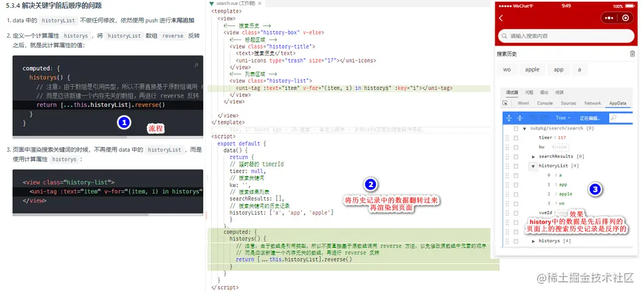
Task: Check the box on historyList row
Action: pyautogui.click(x=516, y=166)
